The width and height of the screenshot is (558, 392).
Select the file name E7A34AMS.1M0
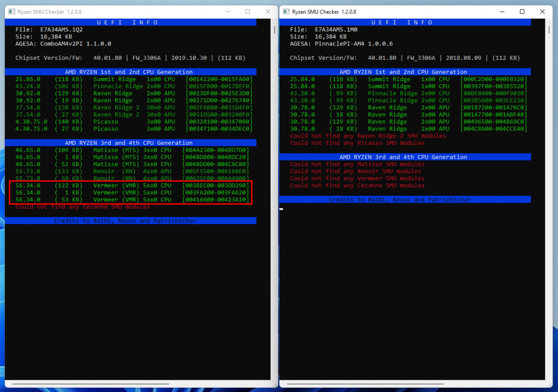tap(336, 30)
